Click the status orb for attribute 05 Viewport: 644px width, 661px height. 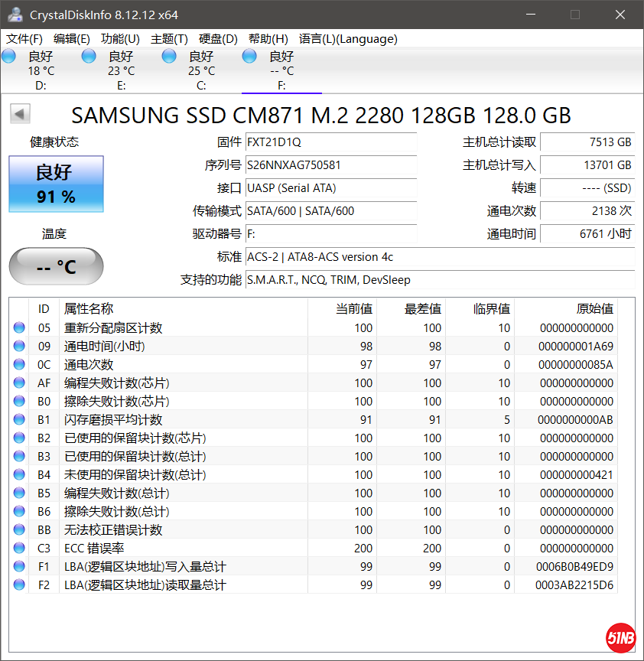click(x=19, y=328)
